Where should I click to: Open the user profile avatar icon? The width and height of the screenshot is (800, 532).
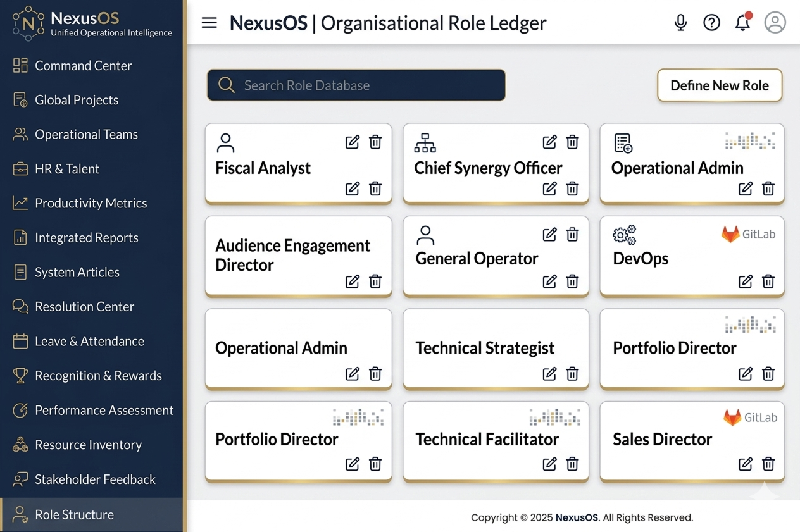point(775,23)
